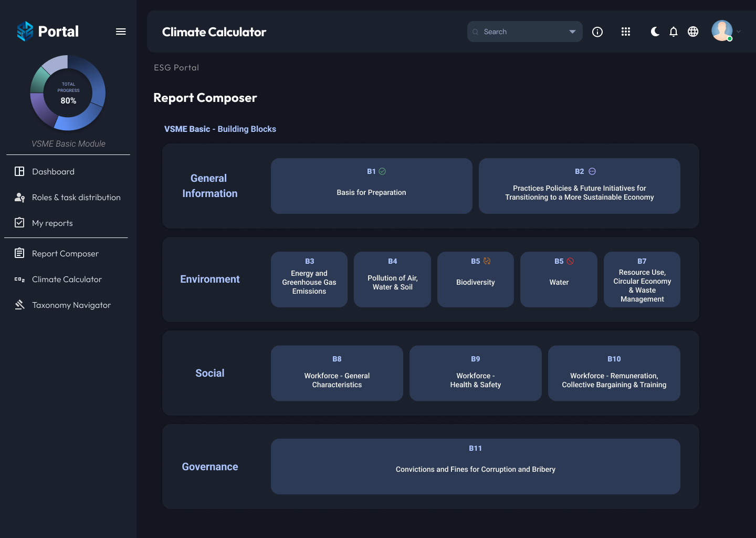The width and height of the screenshot is (756, 538).
Task: Expand the chevron next to user avatar
Action: (x=739, y=32)
